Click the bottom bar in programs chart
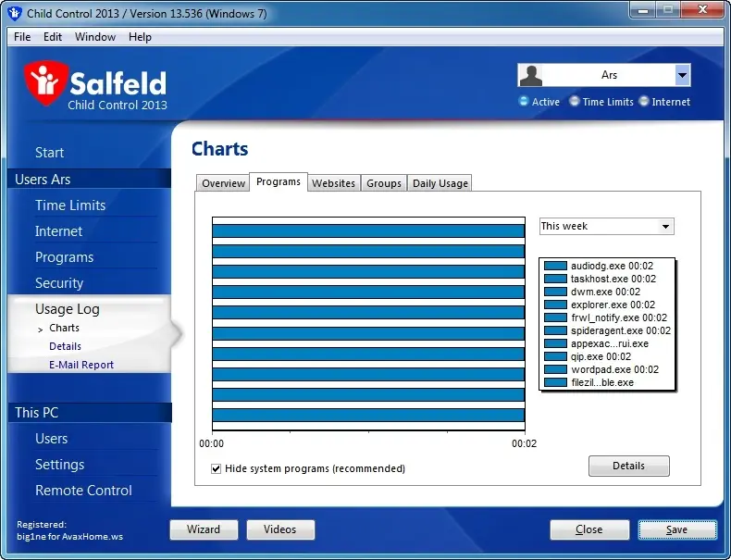The width and height of the screenshot is (731, 560). 369,415
